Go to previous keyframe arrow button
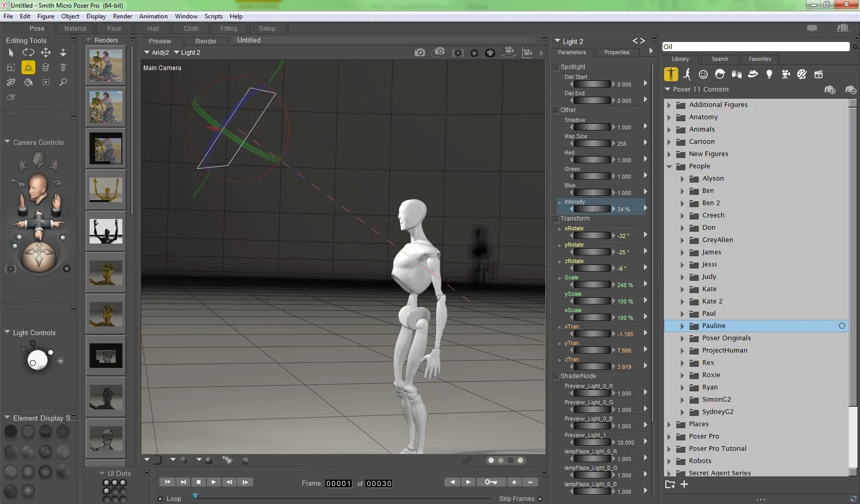This screenshot has height=504, width=860. (452, 482)
